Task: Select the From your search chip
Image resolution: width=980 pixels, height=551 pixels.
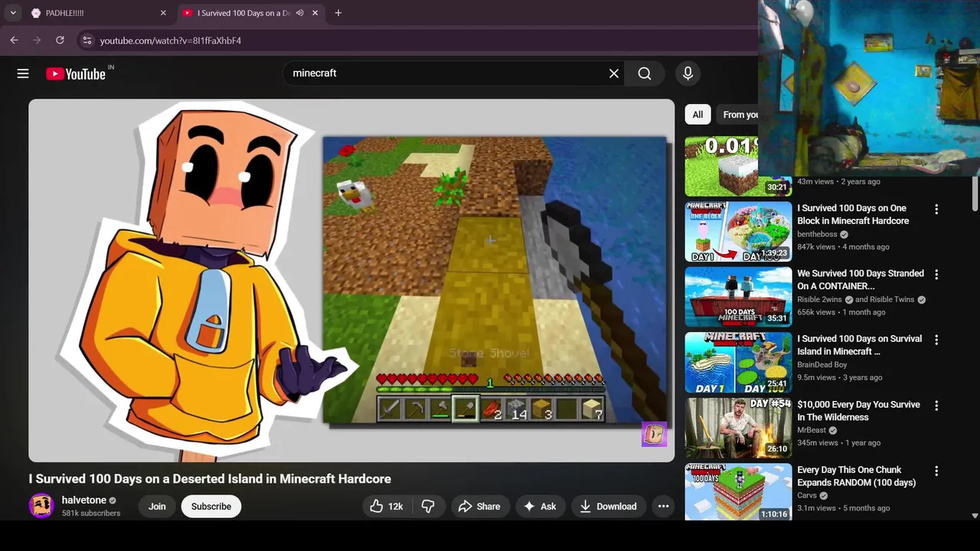Action: point(737,115)
